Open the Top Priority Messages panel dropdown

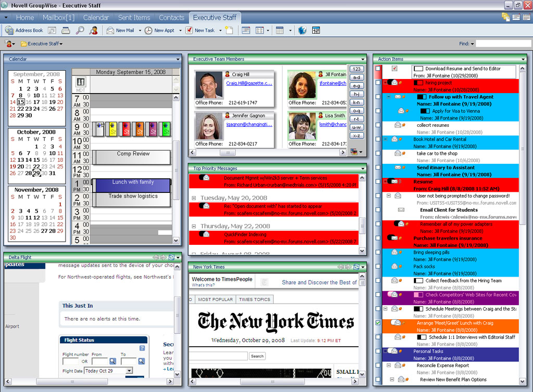pos(363,168)
